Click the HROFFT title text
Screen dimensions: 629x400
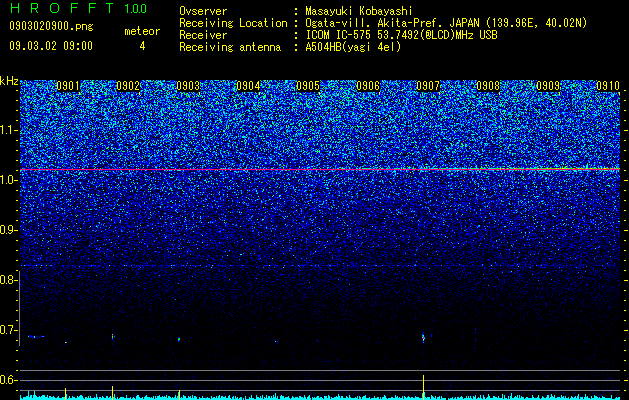[62, 8]
